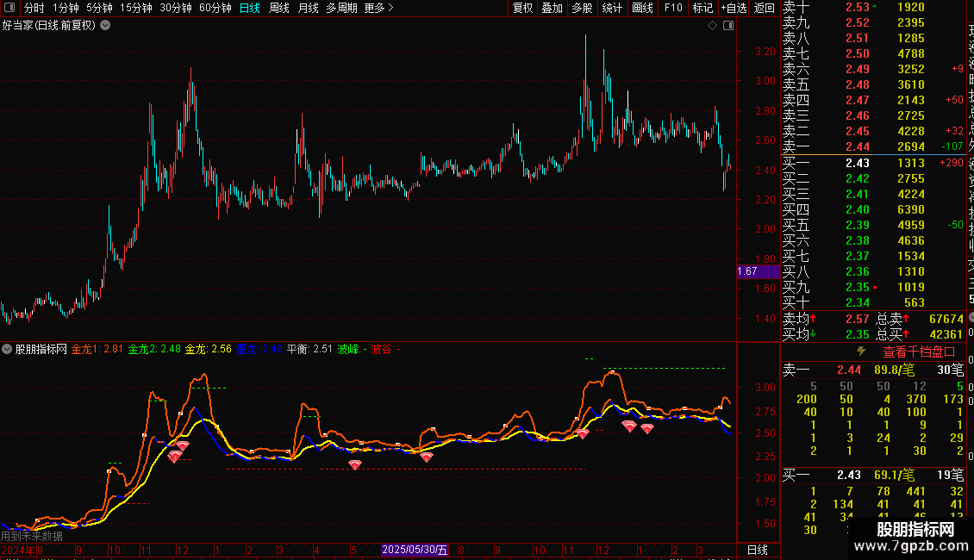Click the 金龙2 indicator value label
Image resolution: width=974 pixels, height=560 pixels.
154,349
